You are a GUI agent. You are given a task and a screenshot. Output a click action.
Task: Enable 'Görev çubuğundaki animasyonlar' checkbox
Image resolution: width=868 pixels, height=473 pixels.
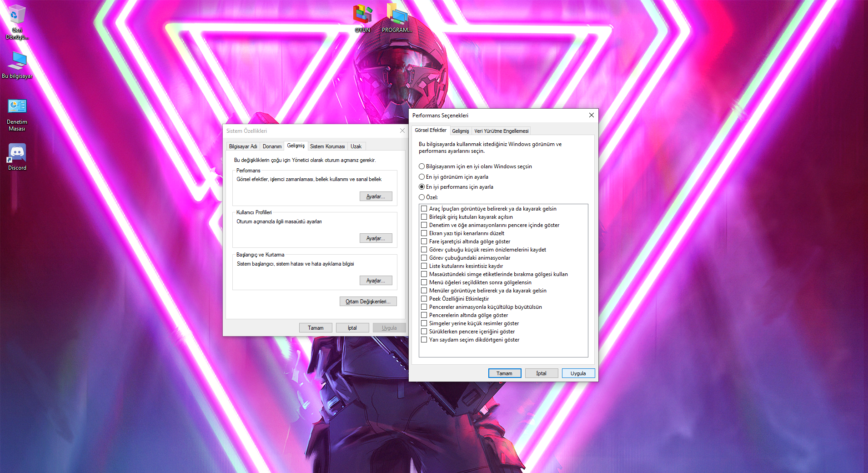tap(424, 258)
